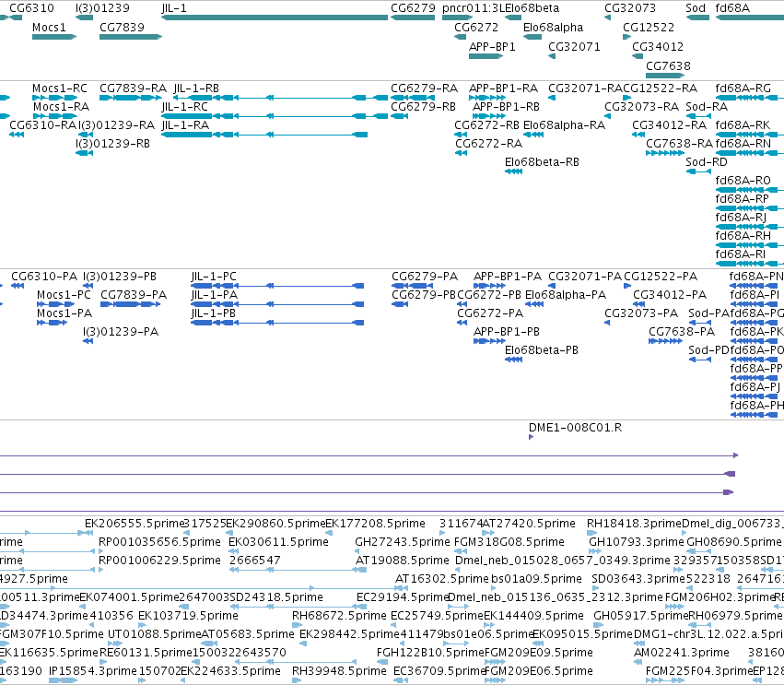
Task: Select EST EC36709.5prime
Action: pos(439,671)
